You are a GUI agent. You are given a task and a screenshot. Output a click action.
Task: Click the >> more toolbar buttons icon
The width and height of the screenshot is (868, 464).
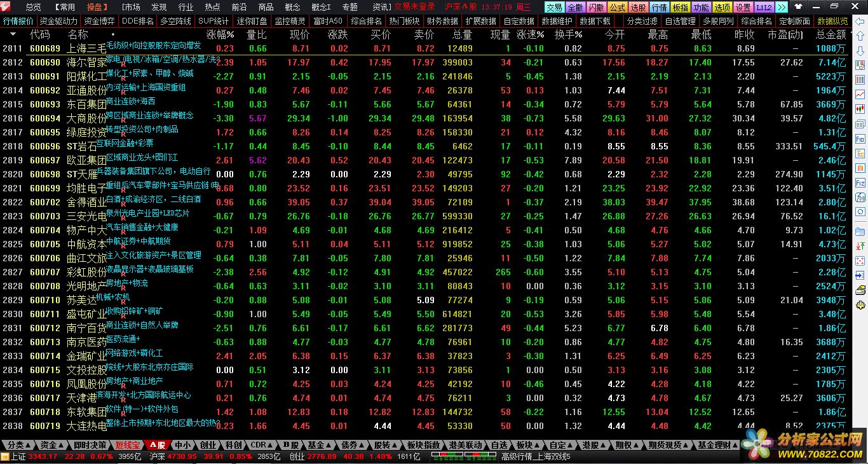click(781, 7)
